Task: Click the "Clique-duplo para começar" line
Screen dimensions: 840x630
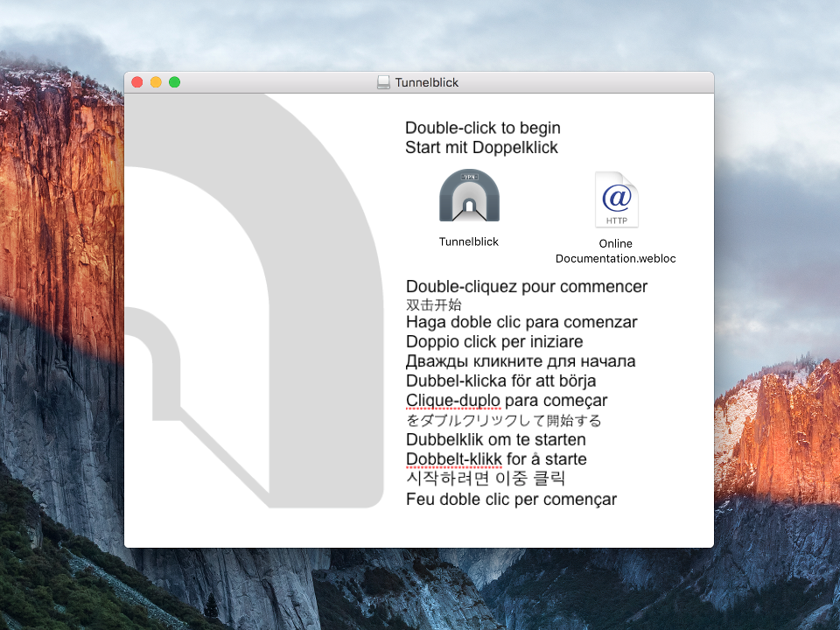Action: point(507,400)
